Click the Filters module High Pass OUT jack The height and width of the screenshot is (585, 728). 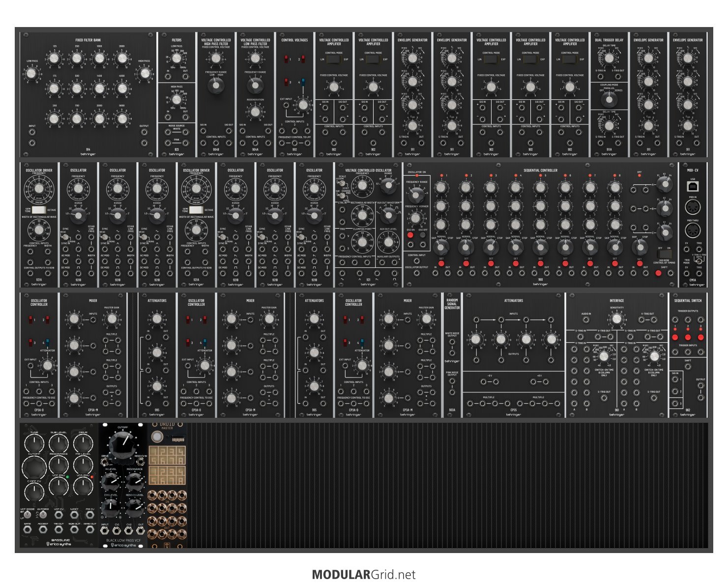point(185,117)
